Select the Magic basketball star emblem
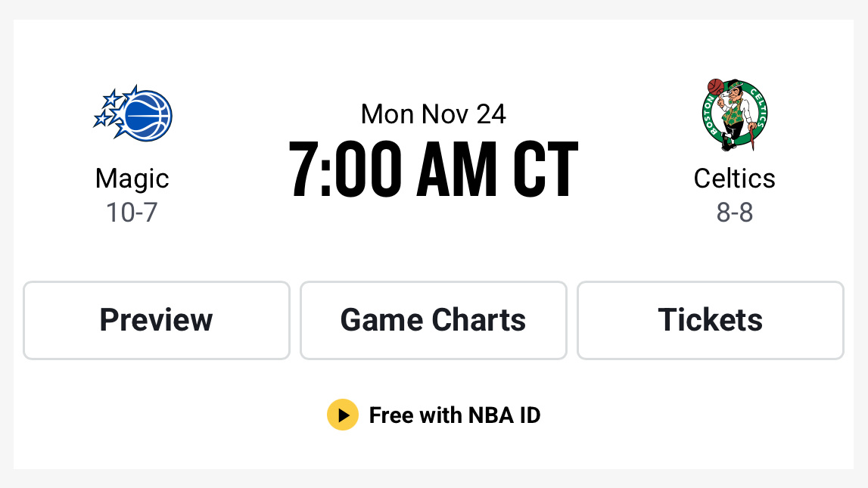 pyautogui.click(x=132, y=113)
